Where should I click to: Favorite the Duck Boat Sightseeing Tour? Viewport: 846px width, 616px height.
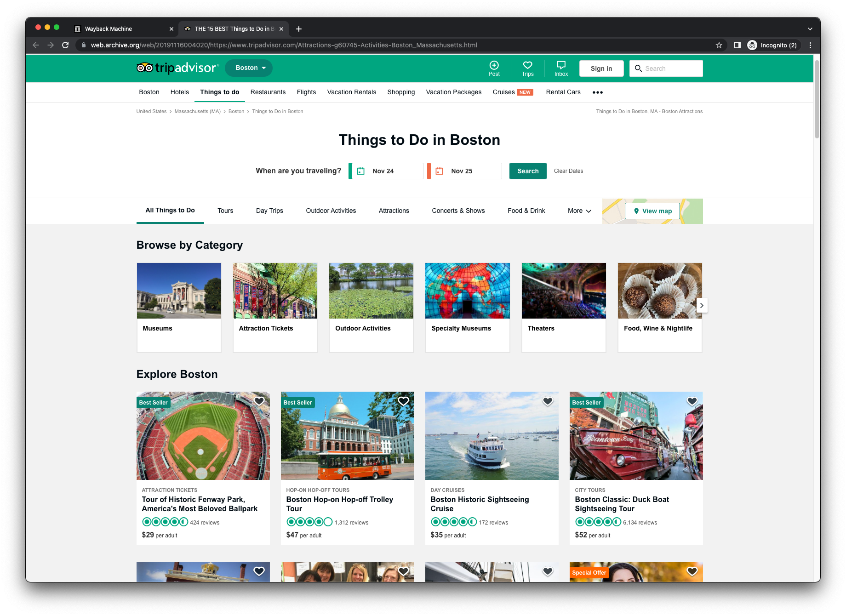pos(692,401)
